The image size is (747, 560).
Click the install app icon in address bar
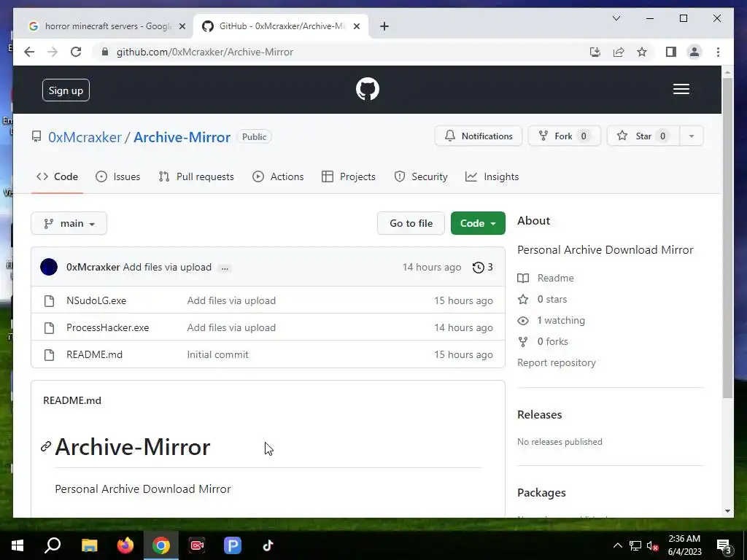coord(595,52)
